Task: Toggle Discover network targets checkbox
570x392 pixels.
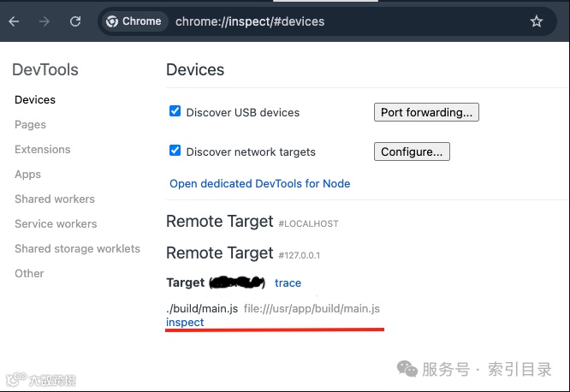Action: pos(175,150)
